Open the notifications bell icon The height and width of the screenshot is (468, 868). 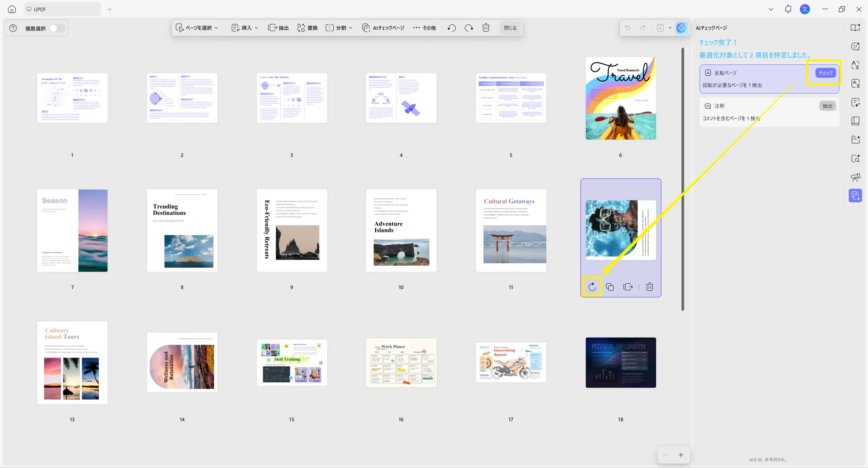[x=788, y=9]
